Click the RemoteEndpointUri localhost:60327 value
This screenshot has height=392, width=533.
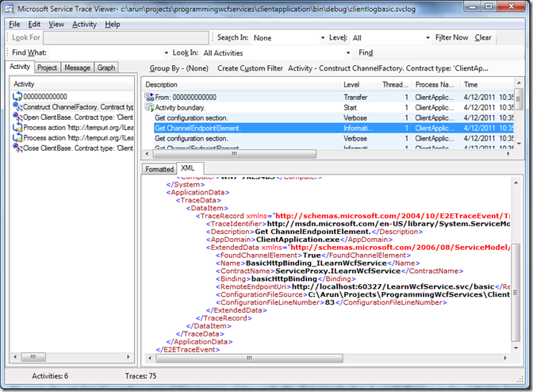click(393, 286)
